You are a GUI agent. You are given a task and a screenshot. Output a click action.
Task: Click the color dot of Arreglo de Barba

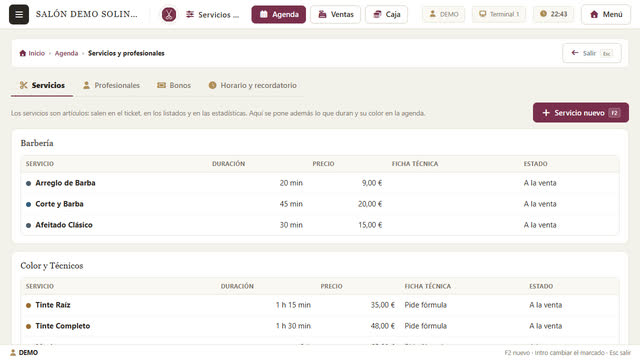click(29, 183)
